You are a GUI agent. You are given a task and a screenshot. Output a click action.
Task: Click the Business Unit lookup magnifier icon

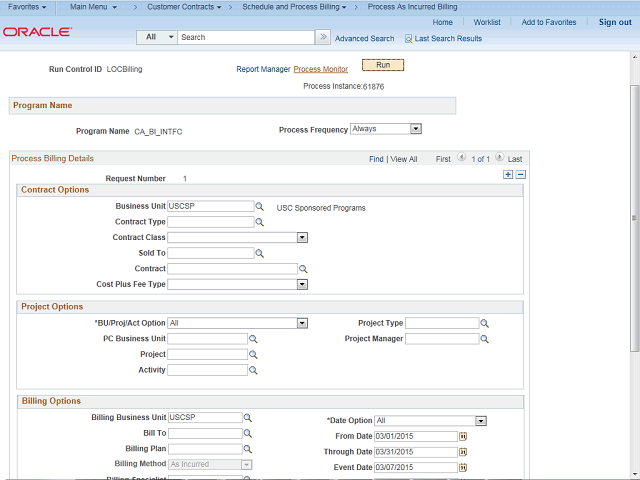[259, 207]
